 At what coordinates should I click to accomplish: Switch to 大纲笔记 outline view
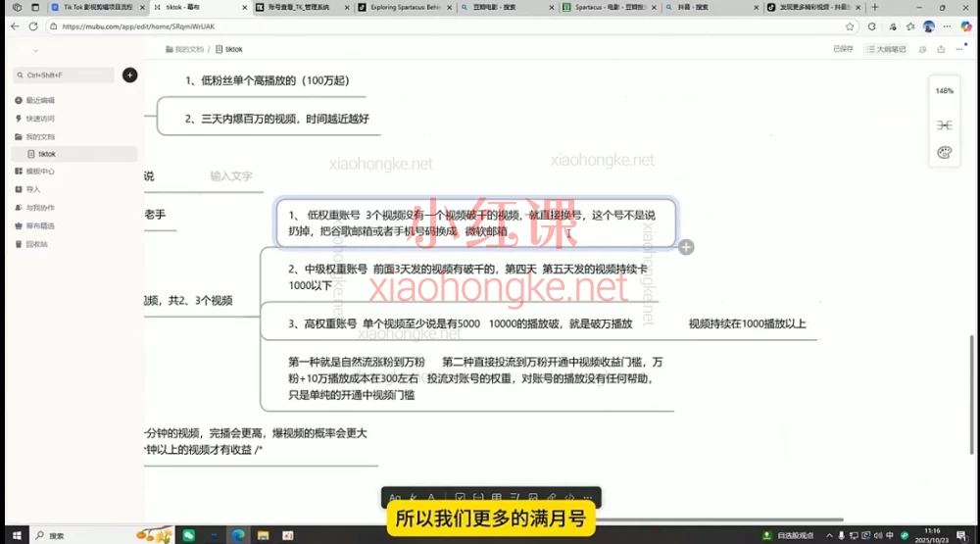pos(886,49)
